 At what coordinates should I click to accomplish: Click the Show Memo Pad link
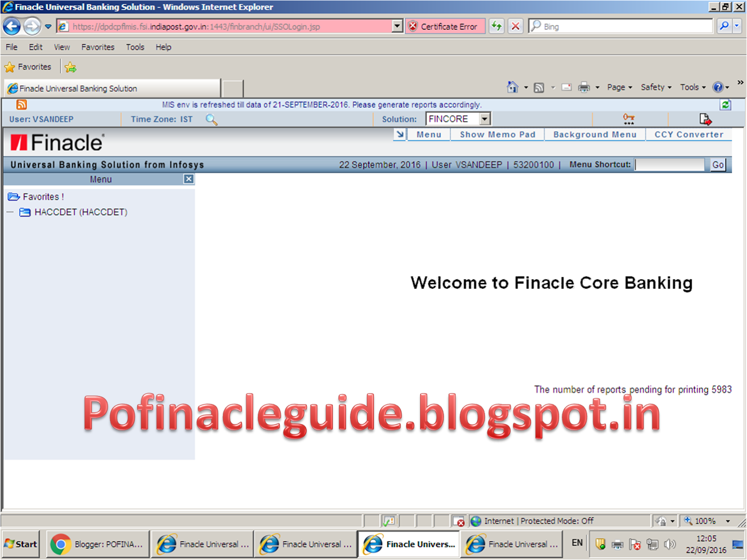click(498, 134)
